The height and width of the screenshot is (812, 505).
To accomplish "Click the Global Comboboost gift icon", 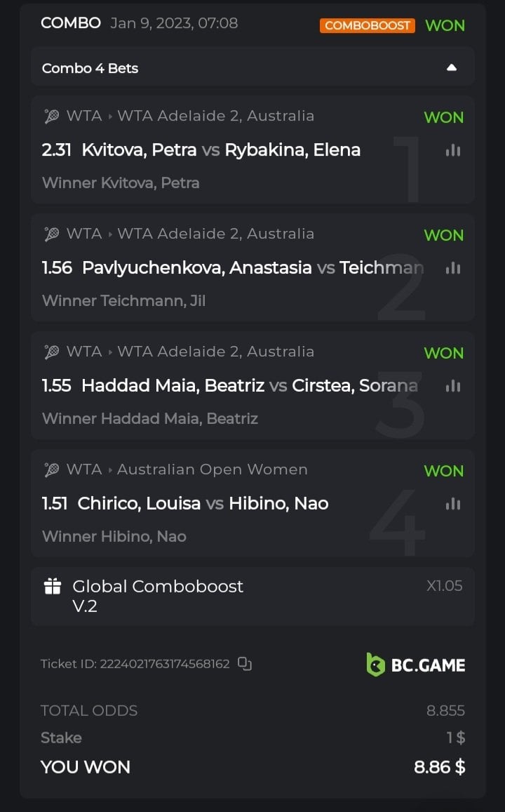I will tap(53, 587).
